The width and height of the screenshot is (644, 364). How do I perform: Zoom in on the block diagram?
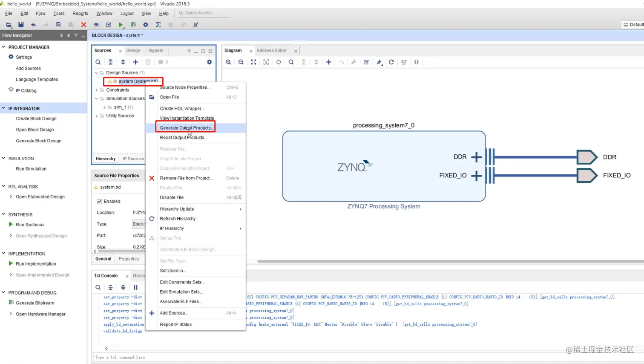pos(228,62)
